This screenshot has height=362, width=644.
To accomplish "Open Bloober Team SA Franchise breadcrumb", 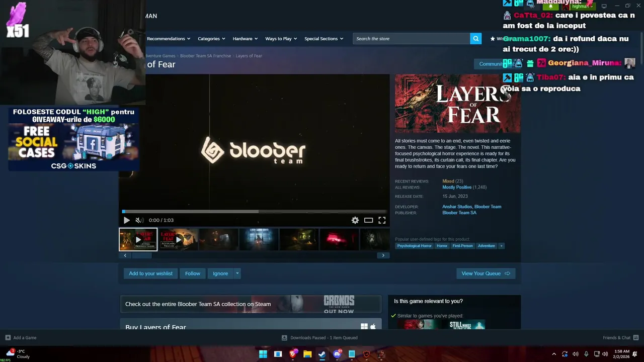I will coord(205,56).
